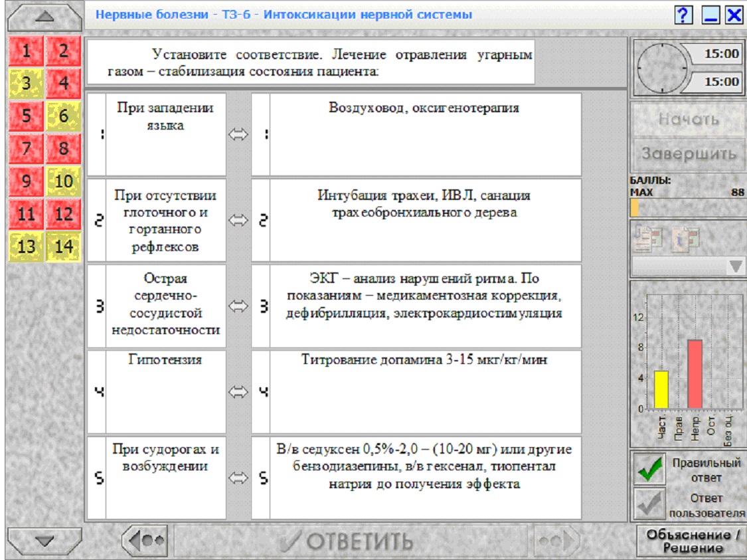
Task: Switch to question 3 in list
Action: pyautogui.click(x=26, y=84)
